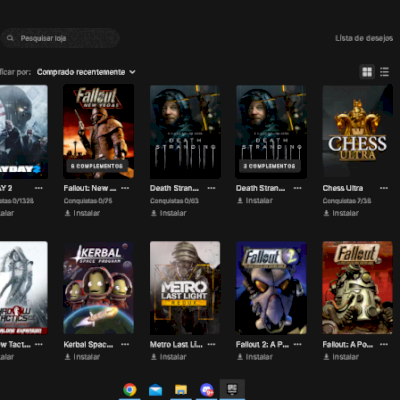
Task: Switch to list view layout
Action: (x=384, y=72)
